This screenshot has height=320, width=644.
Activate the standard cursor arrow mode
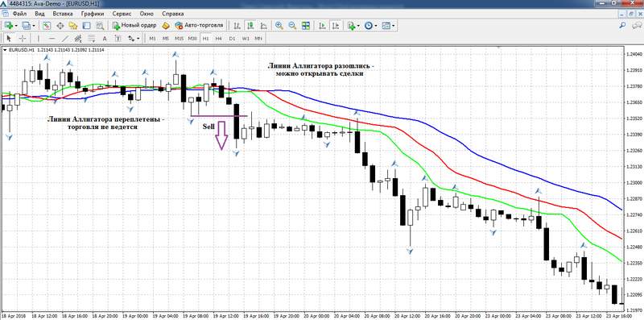coord(9,38)
